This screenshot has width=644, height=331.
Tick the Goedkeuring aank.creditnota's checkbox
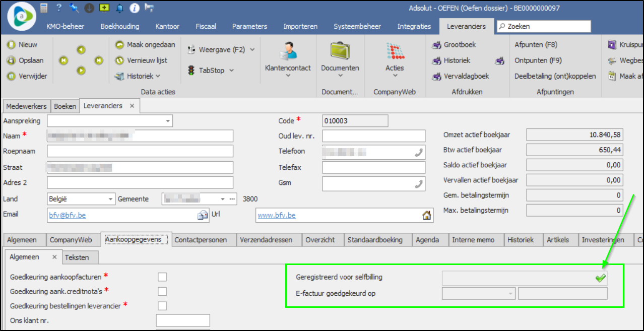[x=162, y=291]
